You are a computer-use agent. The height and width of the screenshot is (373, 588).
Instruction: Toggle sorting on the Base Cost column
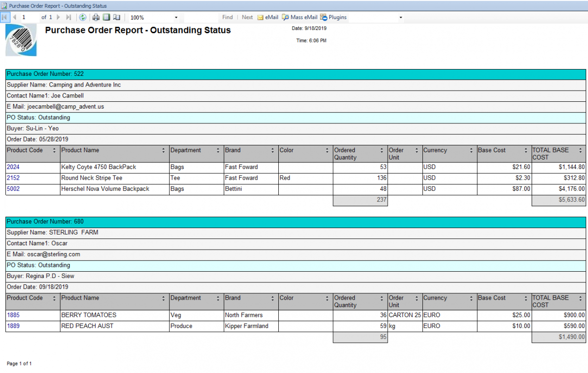coord(525,151)
